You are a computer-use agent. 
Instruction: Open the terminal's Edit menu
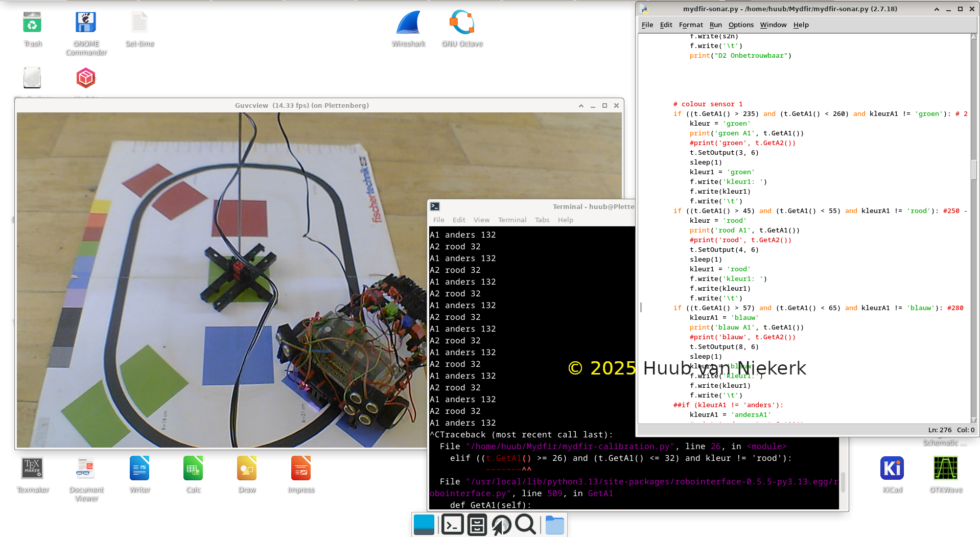(x=459, y=220)
